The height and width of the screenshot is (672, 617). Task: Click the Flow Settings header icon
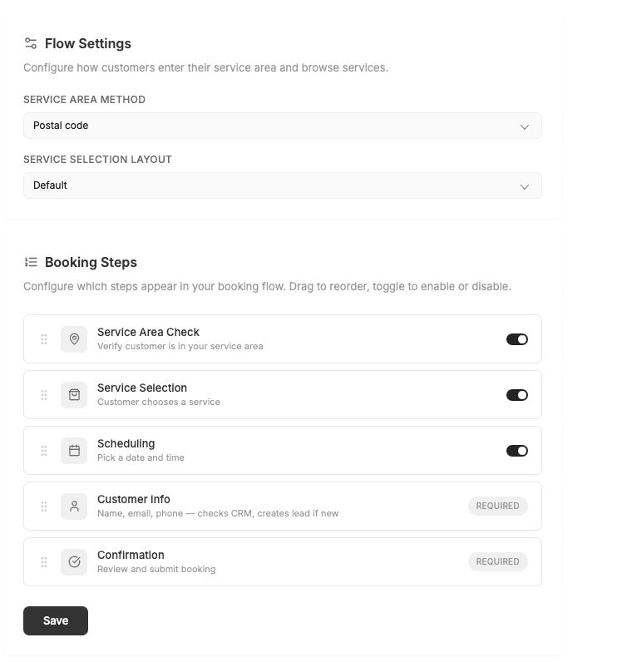[x=31, y=42]
